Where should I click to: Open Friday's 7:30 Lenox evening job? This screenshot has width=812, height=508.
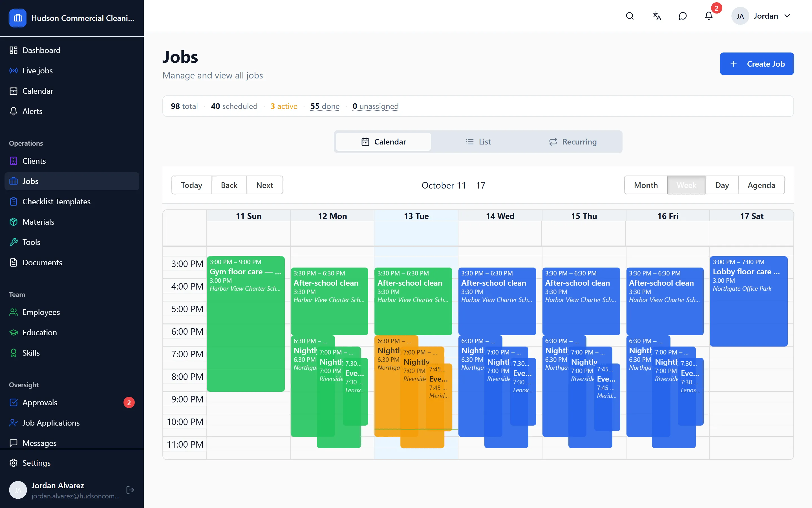point(691,391)
